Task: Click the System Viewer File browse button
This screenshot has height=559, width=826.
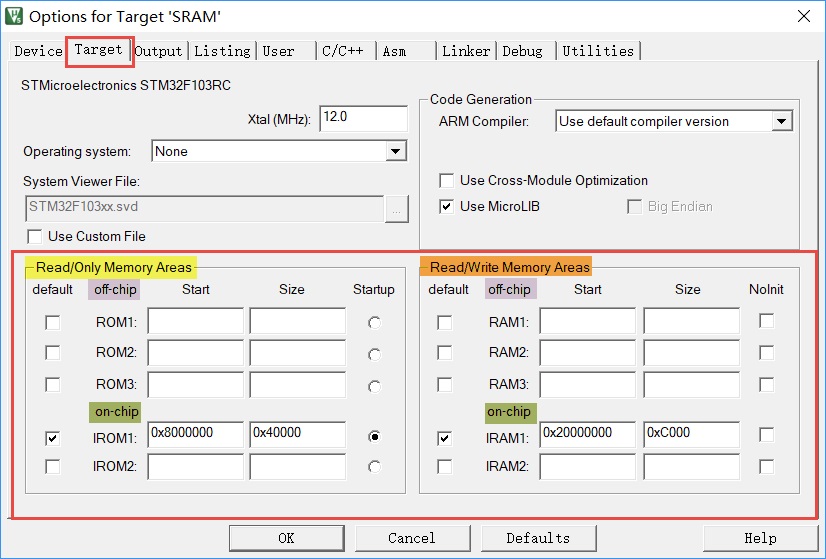Action: tap(397, 209)
